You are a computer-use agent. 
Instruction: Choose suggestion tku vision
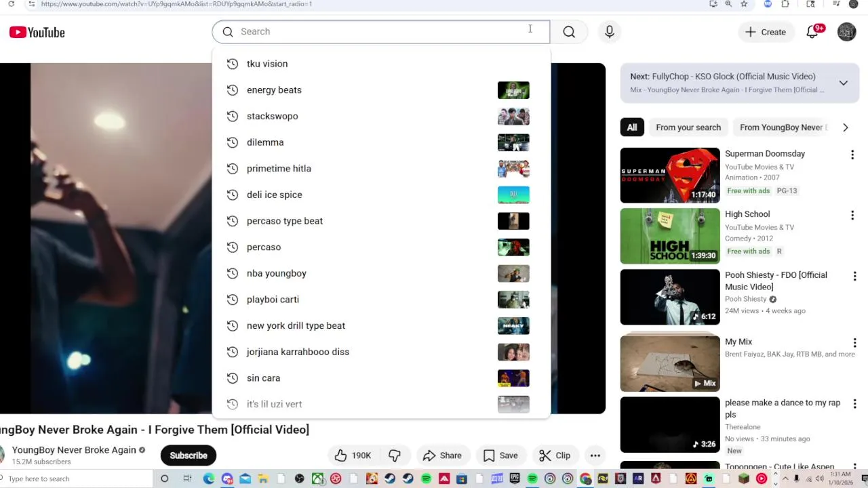coord(381,64)
